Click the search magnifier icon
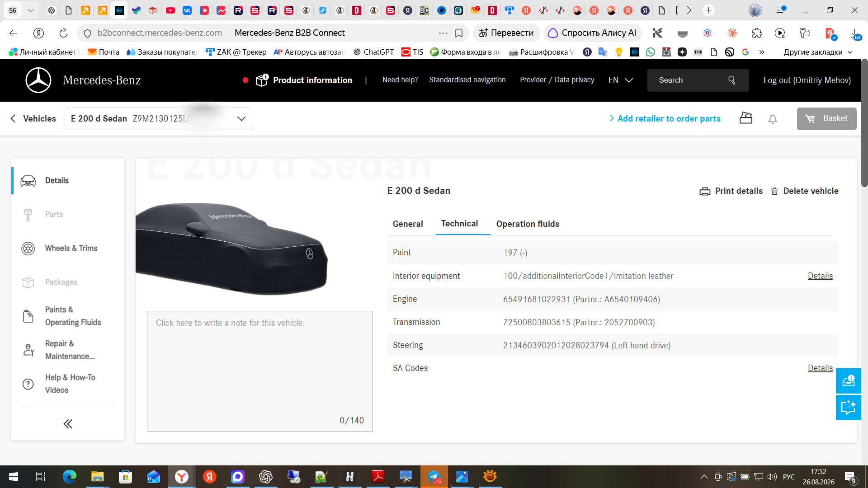868x488 pixels. point(732,80)
